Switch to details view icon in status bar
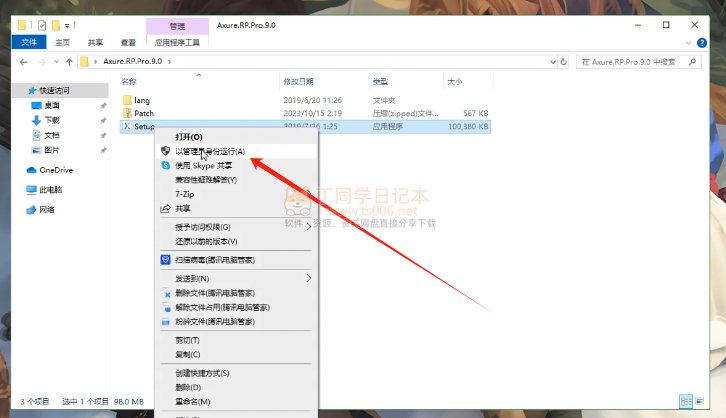Viewport: 726px width, 418px height. coord(686,401)
